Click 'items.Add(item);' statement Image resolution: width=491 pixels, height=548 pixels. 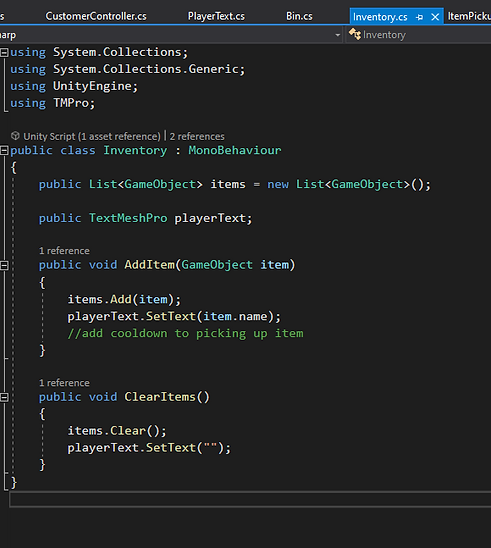pyautogui.click(x=124, y=300)
